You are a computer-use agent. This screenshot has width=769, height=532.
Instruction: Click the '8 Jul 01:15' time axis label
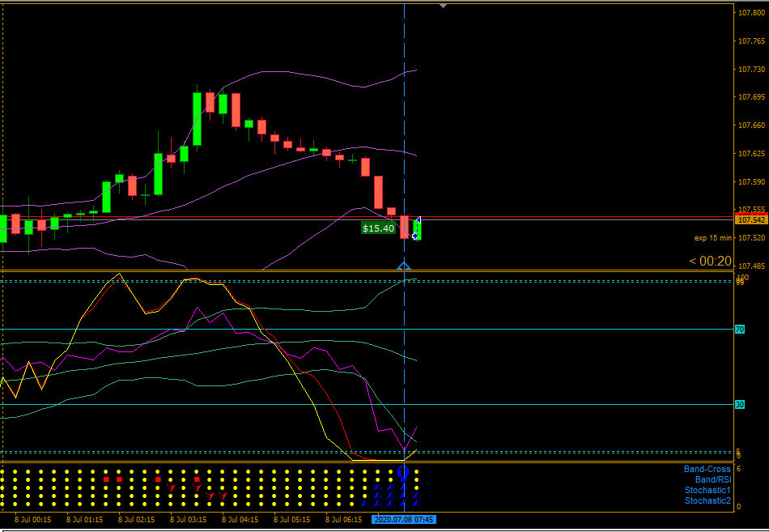click(x=85, y=519)
